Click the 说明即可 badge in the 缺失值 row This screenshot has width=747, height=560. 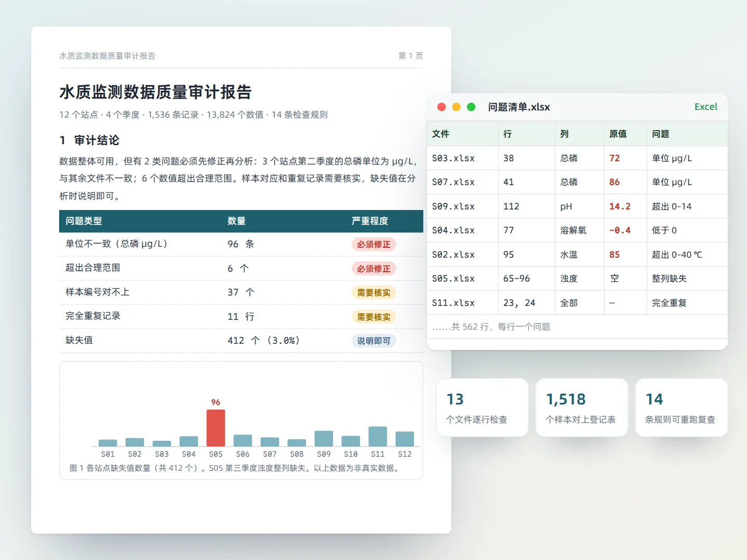click(x=374, y=341)
